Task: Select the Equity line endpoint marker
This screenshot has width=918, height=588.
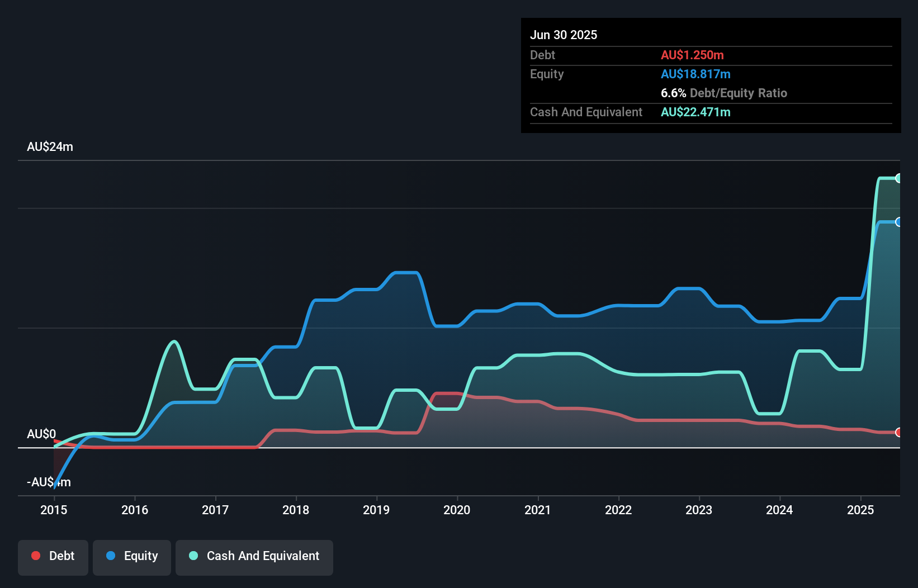Action: click(x=898, y=223)
